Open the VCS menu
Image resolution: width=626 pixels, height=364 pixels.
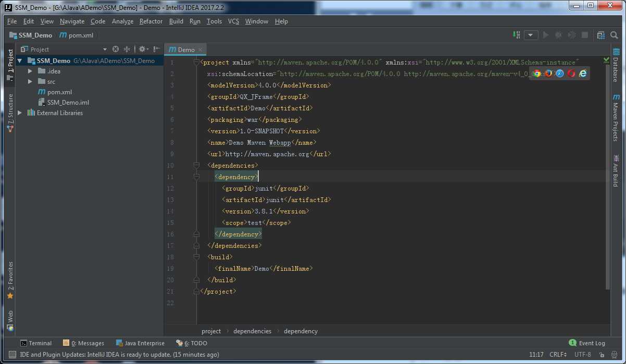[233, 21]
